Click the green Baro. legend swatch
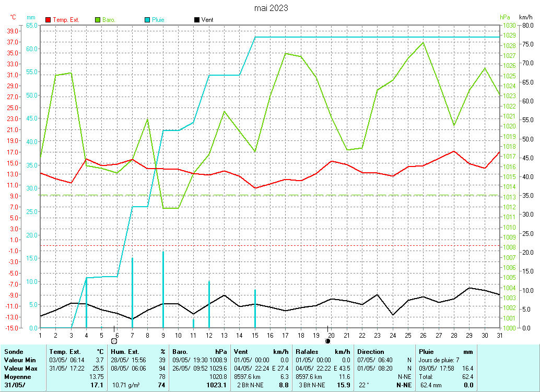Screen dimensions: 540x392 tap(98, 20)
